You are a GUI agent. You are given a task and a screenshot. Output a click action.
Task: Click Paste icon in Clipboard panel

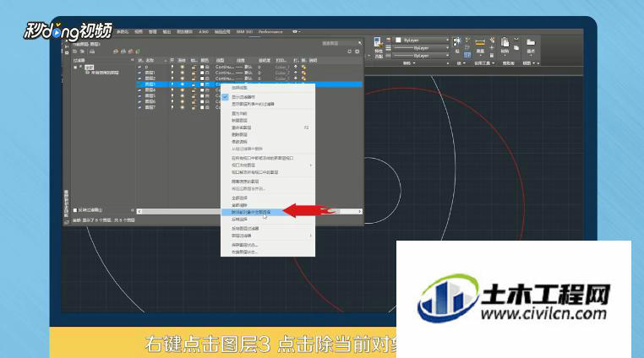tap(505, 42)
